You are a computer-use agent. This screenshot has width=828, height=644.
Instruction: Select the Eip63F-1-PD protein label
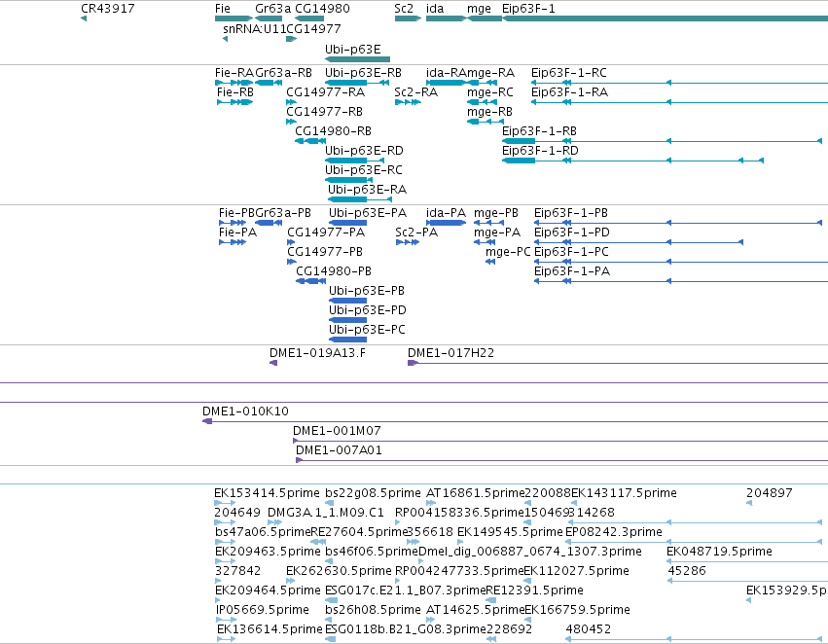pyautogui.click(x=572, y=233)
